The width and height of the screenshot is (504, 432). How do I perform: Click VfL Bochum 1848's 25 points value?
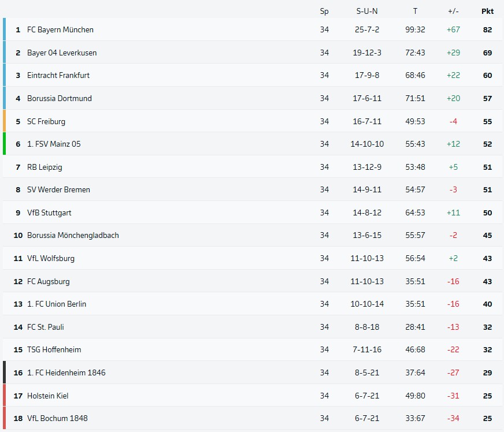click(x=487, y=418)
